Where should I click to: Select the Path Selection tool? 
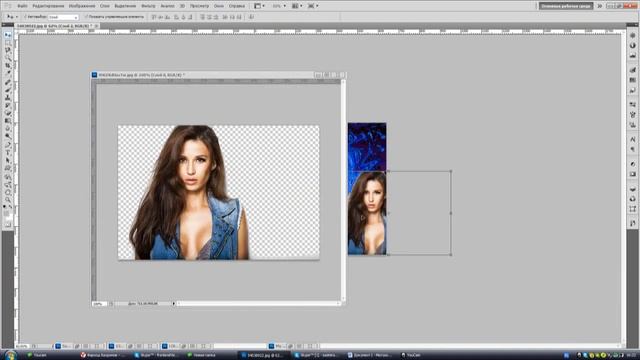(8, 161)
